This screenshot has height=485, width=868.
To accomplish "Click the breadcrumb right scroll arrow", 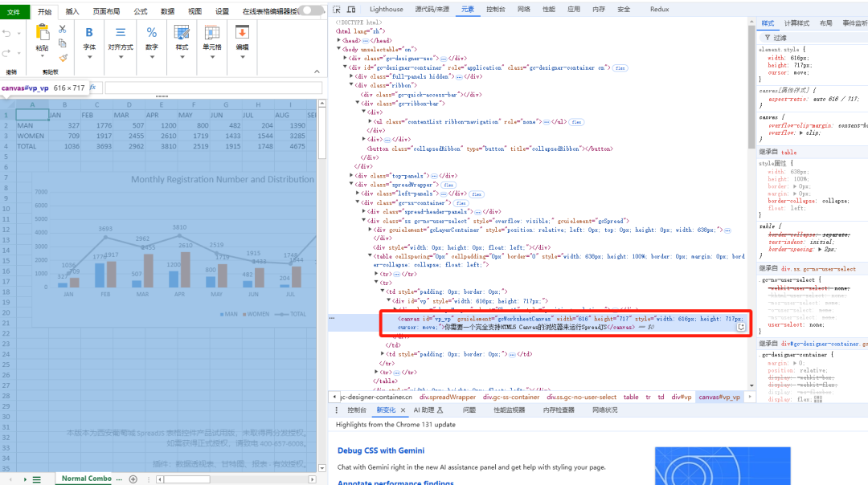I will pyautogui.click(x=750, y=397).
